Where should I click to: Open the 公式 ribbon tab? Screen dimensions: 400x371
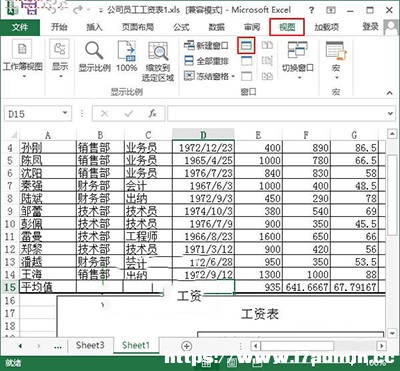[x=181, y=27]
